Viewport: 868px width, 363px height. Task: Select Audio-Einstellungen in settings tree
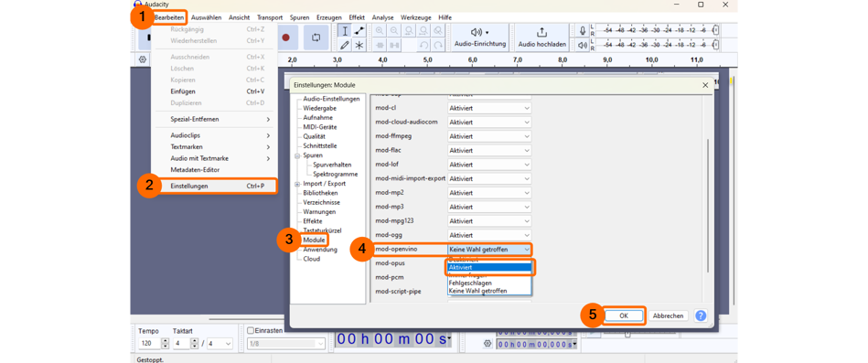[x=331, y=99]
